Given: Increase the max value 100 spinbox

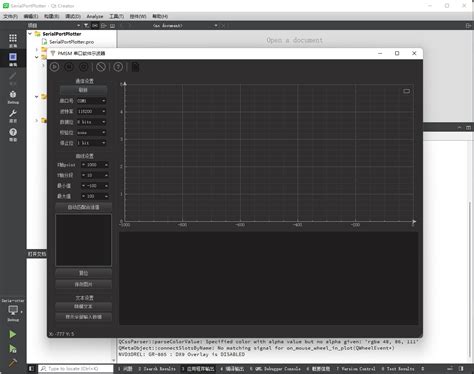Looking at the screenshot, I should 106,196.
